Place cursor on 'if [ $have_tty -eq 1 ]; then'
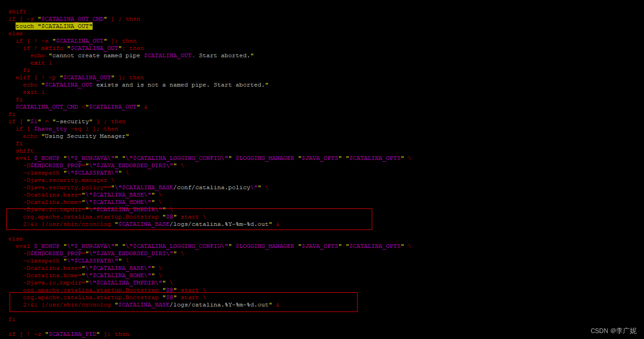 (x=67, y=129)
